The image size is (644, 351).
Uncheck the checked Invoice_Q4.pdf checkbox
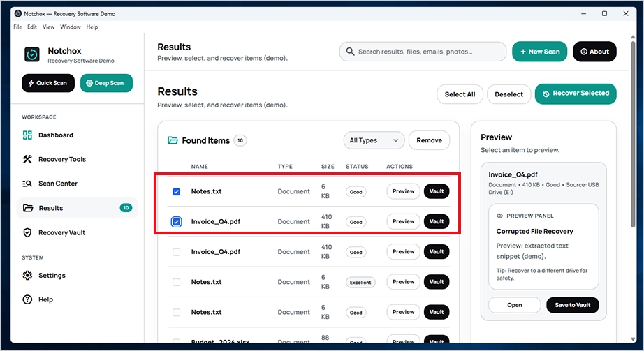point(176,222)
